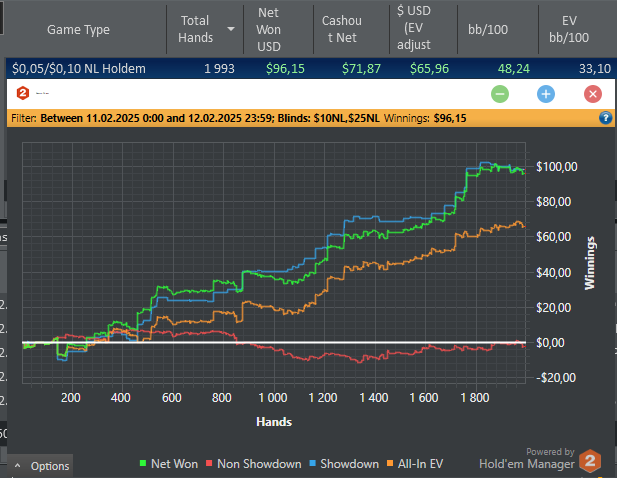Image resolution: width=617 pixels, height=478 pixels.
Task: Close the graph with the red X
Action: [593, 94]
